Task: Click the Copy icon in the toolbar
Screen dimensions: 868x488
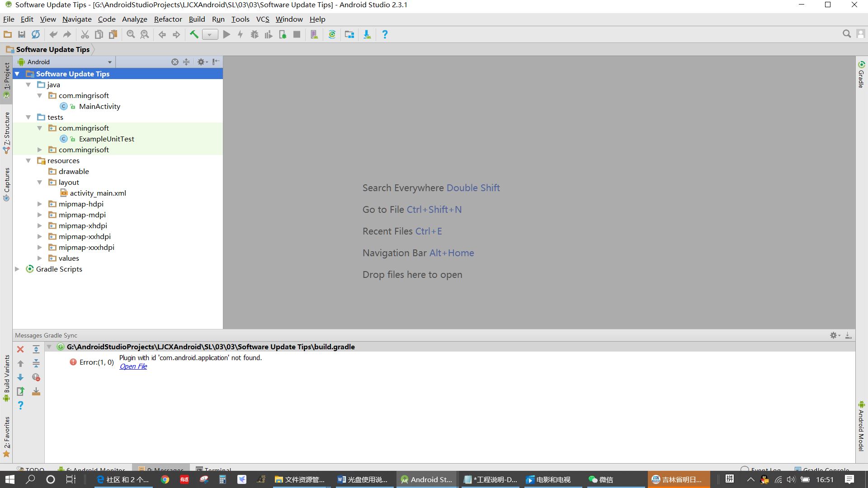Action: pyautogui.click(x=99, y=34)
